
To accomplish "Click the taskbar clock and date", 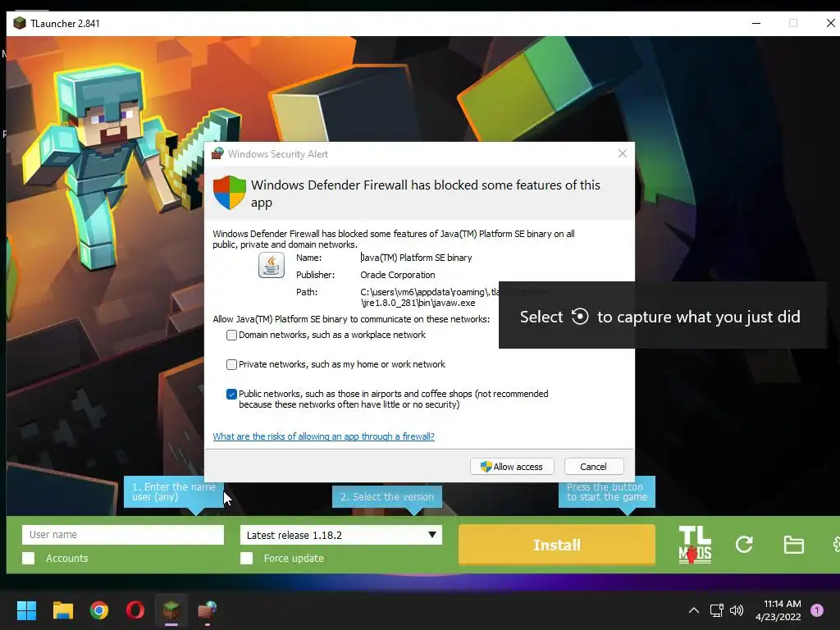I will coord(778,610).
